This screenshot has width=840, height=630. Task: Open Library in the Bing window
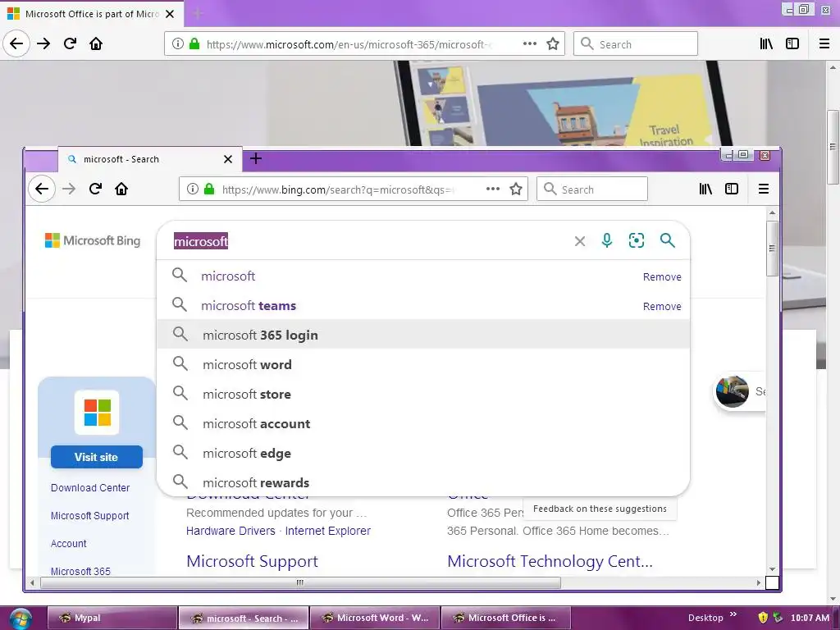click(x=705, y=189)
